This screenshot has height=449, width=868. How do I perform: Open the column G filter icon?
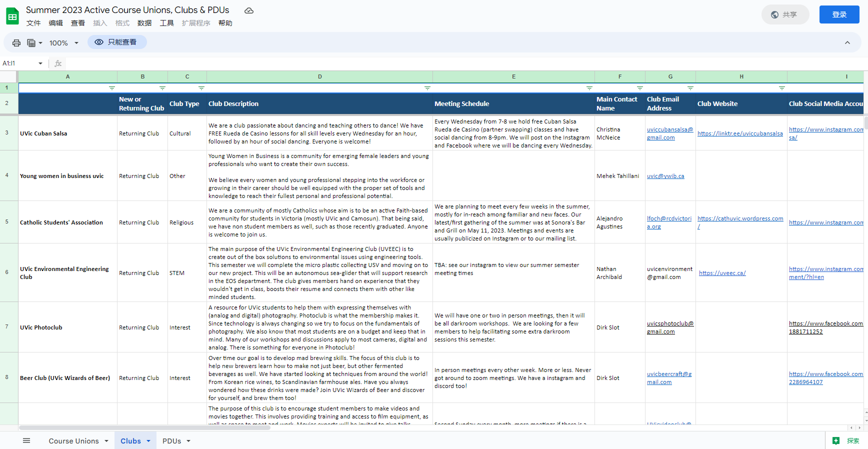[690, 88]
